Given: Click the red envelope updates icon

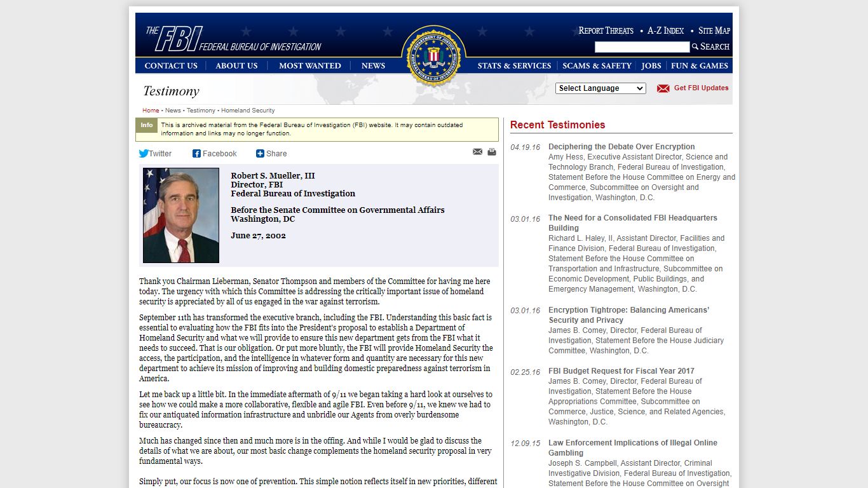Looking at the screenshot, I should pos(663,88).
